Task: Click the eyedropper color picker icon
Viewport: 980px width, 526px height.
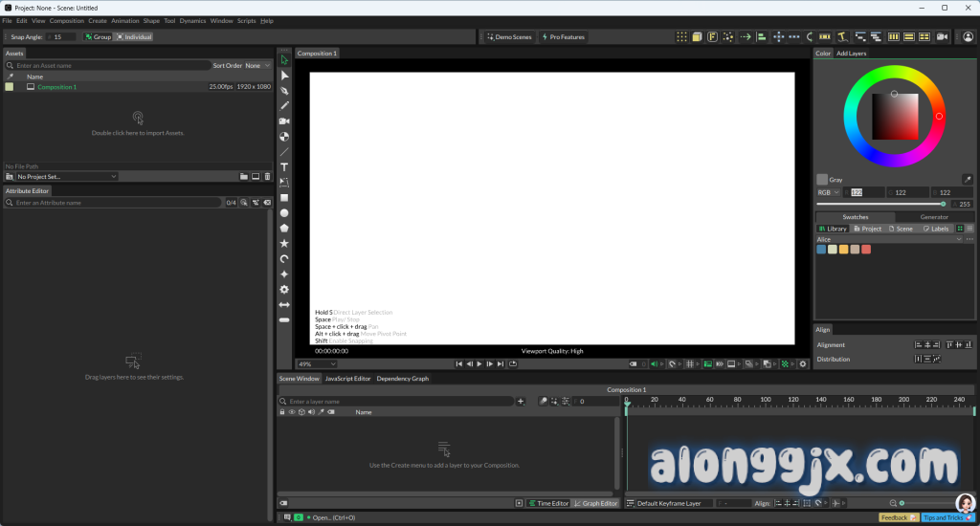Action: click(967, 179)
